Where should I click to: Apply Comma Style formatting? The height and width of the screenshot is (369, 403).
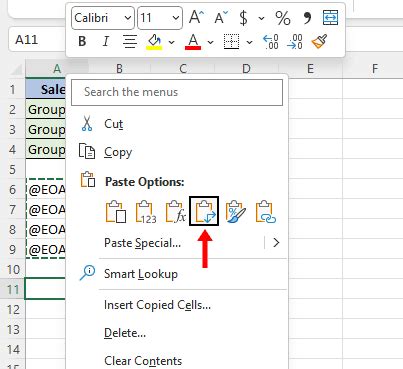click(307, 18)
